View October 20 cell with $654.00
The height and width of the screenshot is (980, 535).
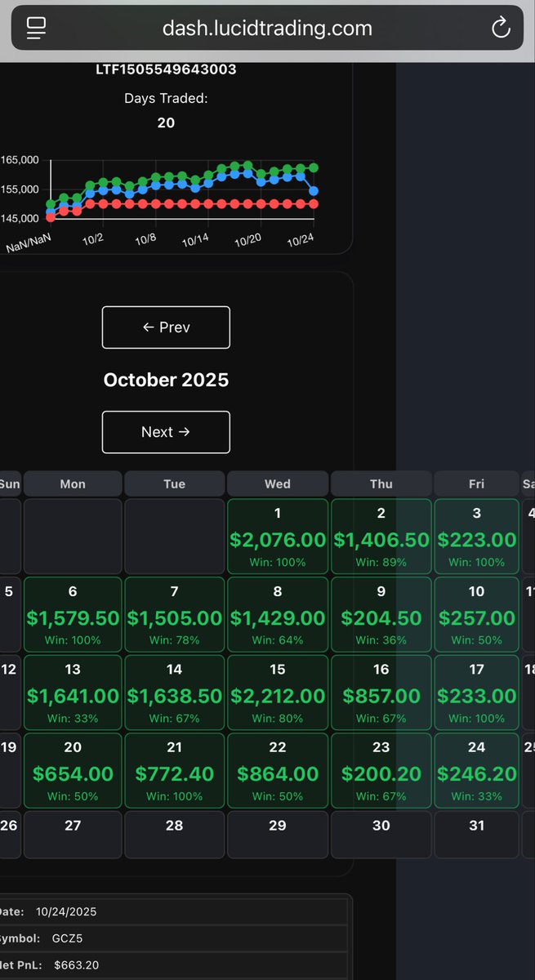coord(73,770)
